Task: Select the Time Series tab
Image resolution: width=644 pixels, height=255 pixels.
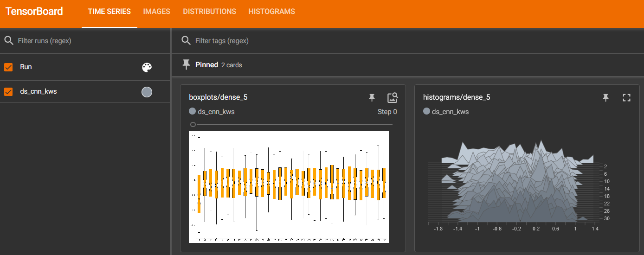Action: tap(109, 12)
